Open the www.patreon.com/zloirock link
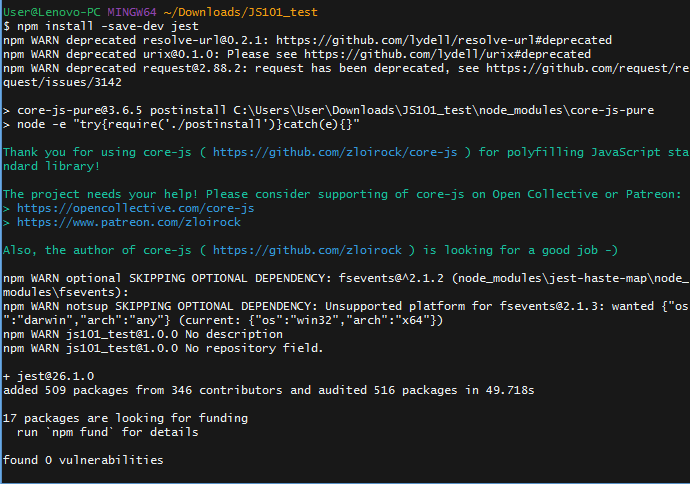This screenshot has width=690, height=484. (x=128, y=222)
